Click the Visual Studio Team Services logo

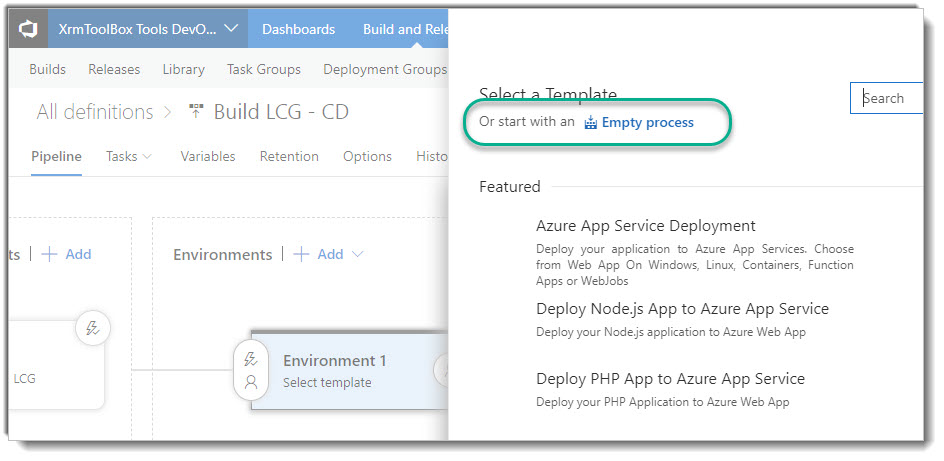coord(28,29)
